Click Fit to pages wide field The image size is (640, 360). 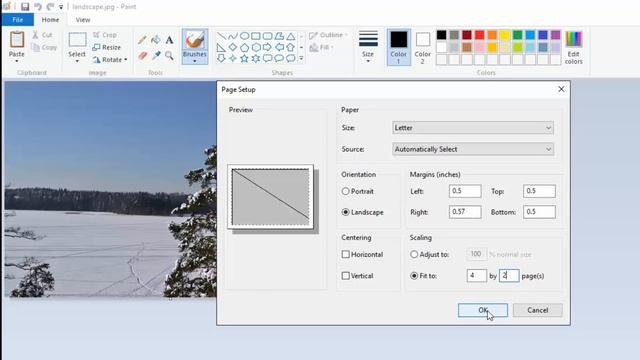[476, 276]
